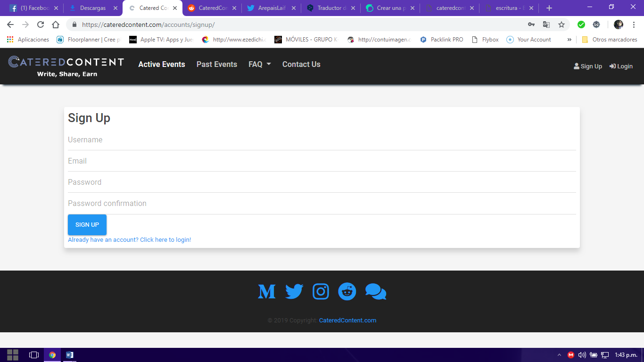Switch to the CateredCon Reddit tab
Viewport: 644px width, 362px height.
(211, 8)
